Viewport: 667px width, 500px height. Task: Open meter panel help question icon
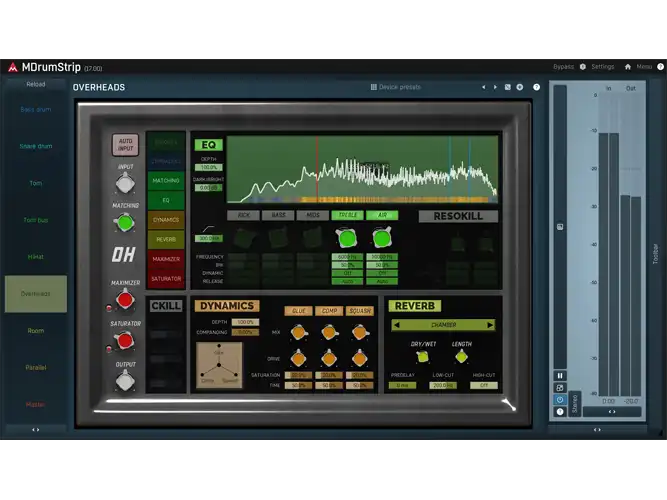[x=560, y=411]
